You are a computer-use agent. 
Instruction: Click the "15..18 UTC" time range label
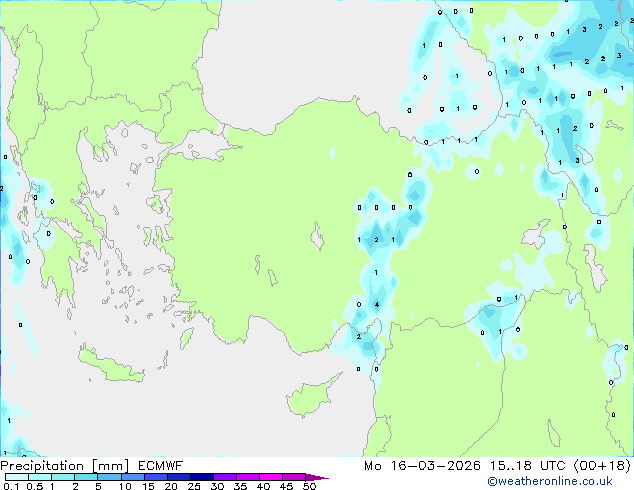pyautogui.click(x=524, y=465)
